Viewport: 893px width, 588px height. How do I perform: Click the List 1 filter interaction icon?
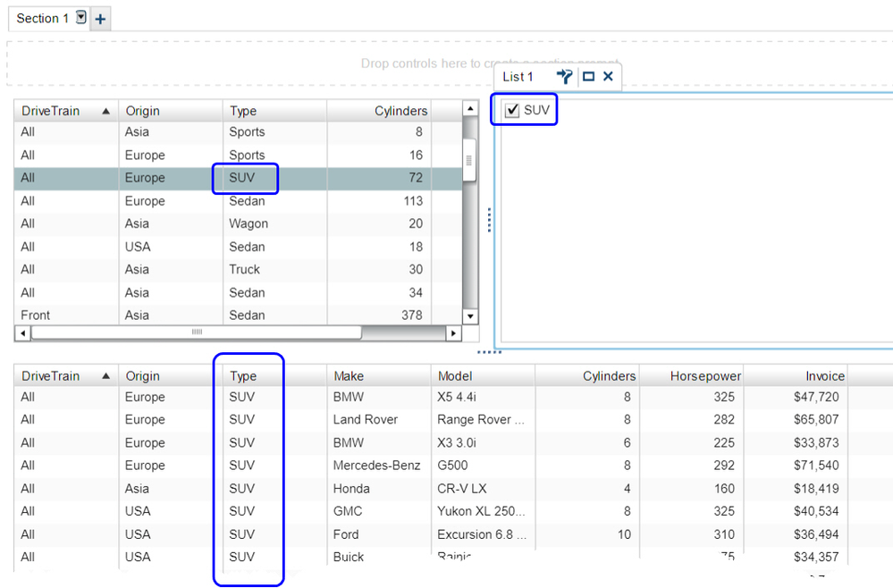pos(564,77)
